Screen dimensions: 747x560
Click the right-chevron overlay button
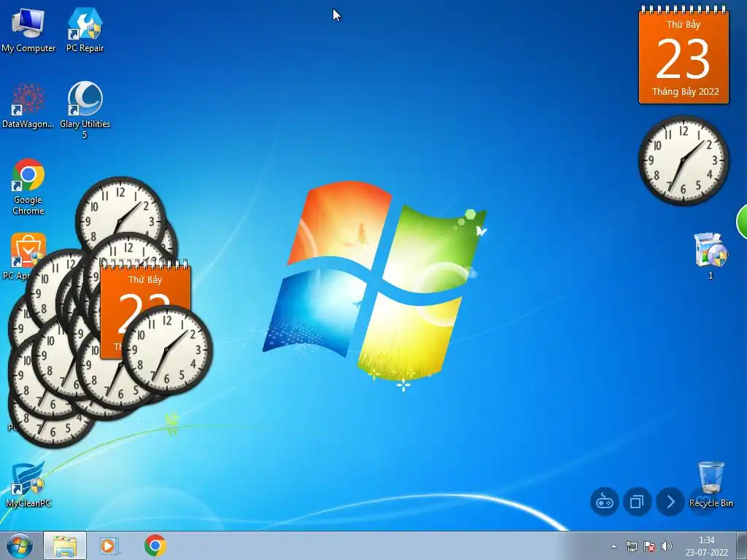tap(670, 502)
